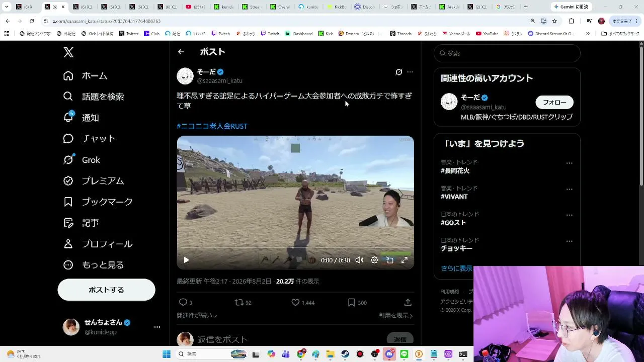
Task: Click the ポストする button
Action: (x=106, y=290)
